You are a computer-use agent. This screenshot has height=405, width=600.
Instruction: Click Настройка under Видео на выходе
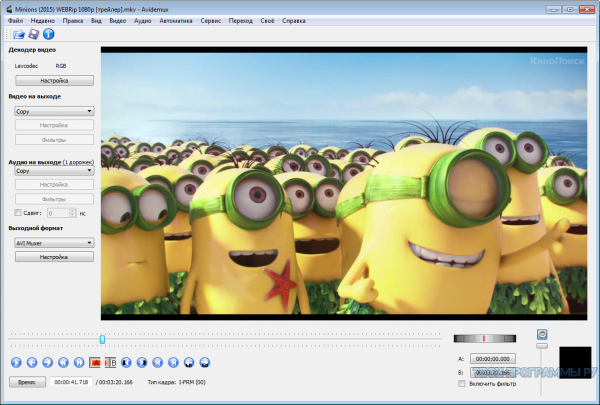pyautogui.click(x=54, y=125)
